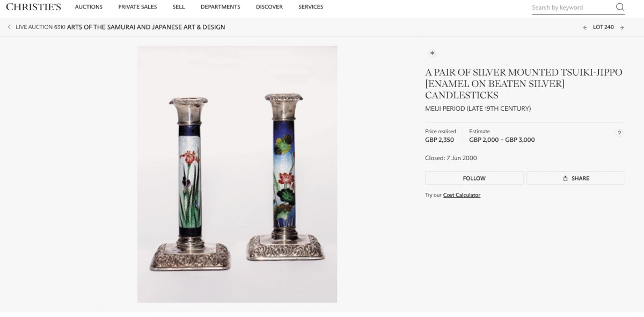Click in the Search by keyword field
The image size is (644, 317).
(x=572, y=8)
